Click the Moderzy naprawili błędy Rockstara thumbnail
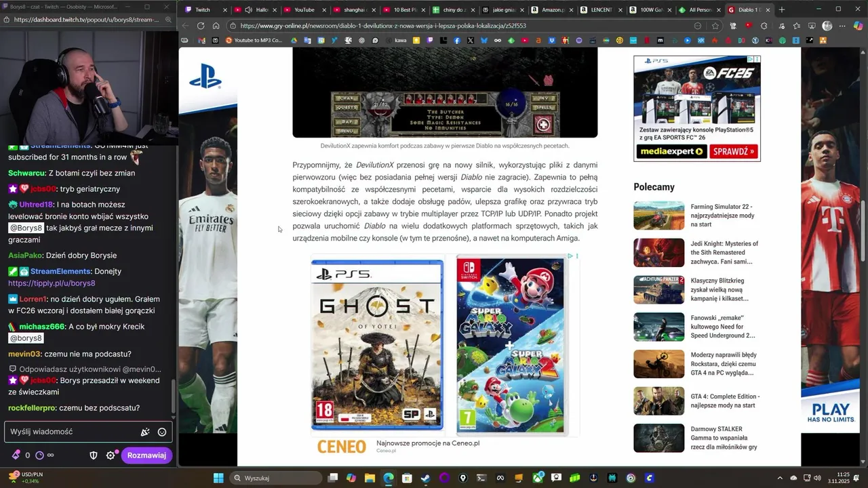 pyautogui.click(x=659, y=364)
